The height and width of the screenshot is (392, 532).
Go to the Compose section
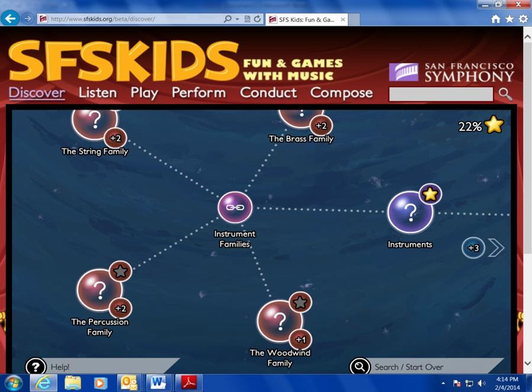(x=341, y=93)
